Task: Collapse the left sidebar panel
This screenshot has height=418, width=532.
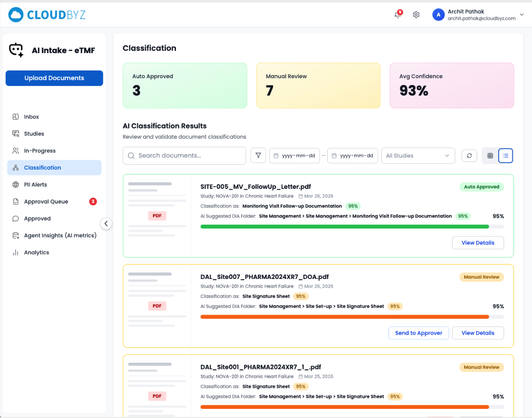Action: pyautogui.click(x=106, y=224)
